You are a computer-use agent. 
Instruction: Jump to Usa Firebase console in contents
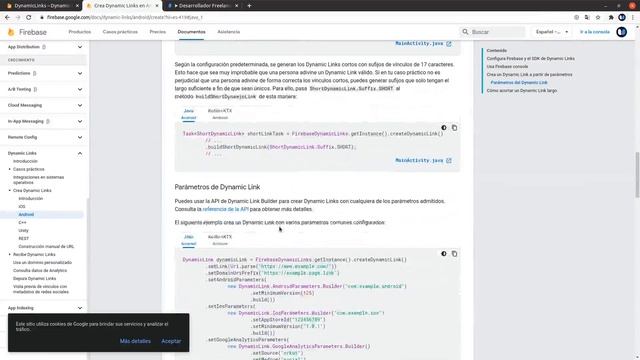(507, 67)
